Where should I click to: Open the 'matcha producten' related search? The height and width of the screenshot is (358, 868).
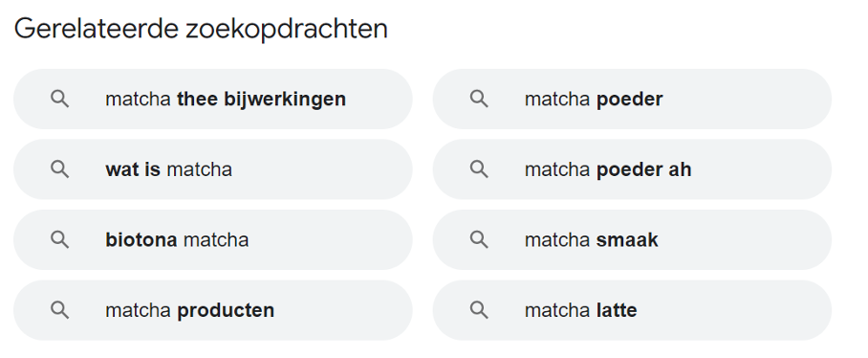[189, 310]
